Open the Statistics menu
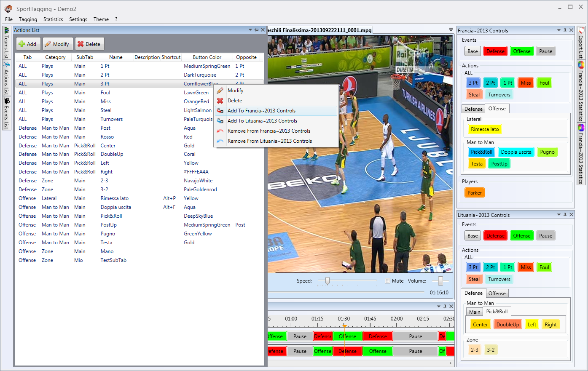Screen dimensions: 588x371 (x=53, y=19)
